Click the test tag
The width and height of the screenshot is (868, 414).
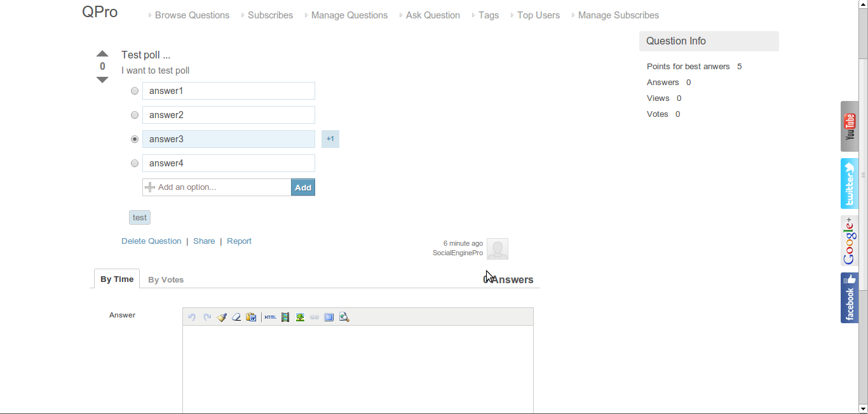(x=140, y=218)
